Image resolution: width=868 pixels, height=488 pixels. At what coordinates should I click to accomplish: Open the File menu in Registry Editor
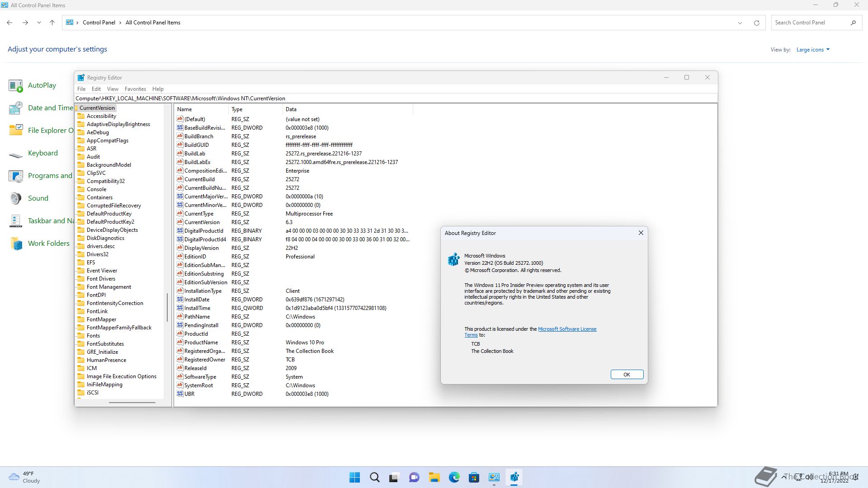[x=81, y=89]
